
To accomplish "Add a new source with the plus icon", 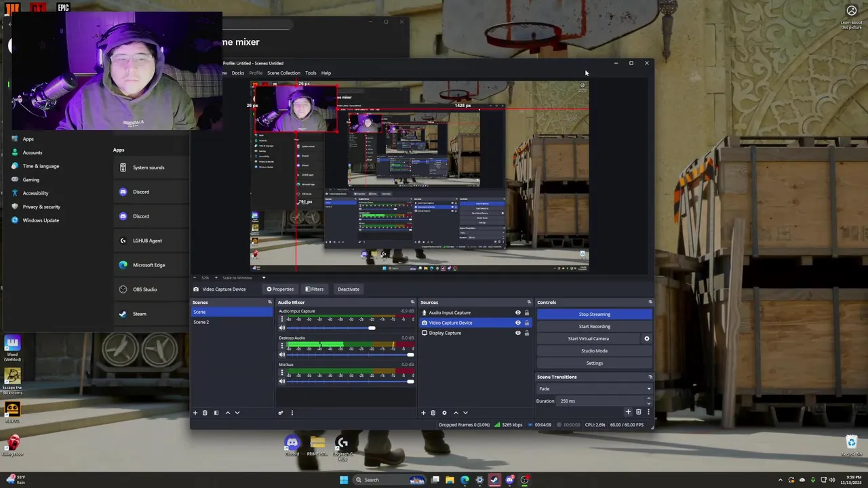I will [423, 413].
